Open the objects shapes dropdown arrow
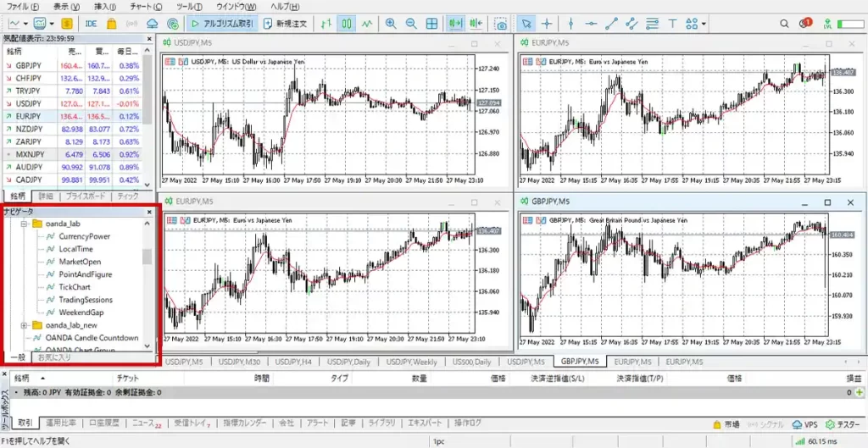 tap(705, 24)
